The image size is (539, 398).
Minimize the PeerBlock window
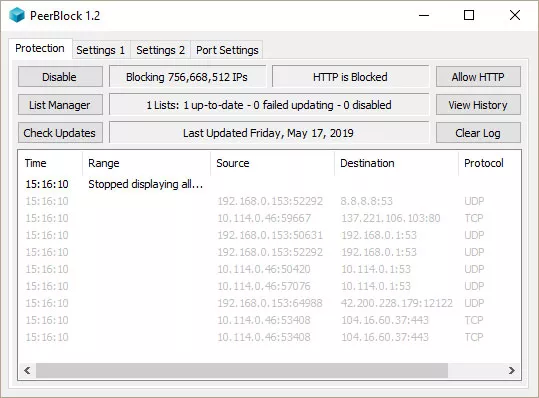[424, 15]
